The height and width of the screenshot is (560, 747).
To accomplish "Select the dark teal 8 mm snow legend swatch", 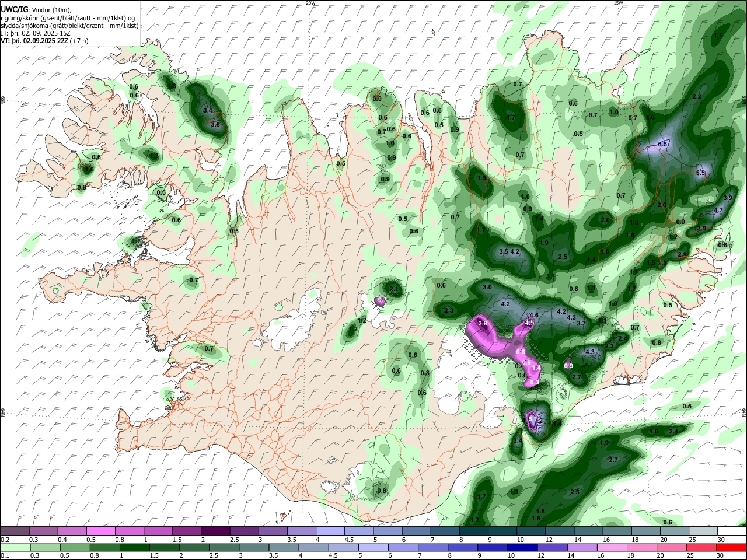I will tap(474, 531).
